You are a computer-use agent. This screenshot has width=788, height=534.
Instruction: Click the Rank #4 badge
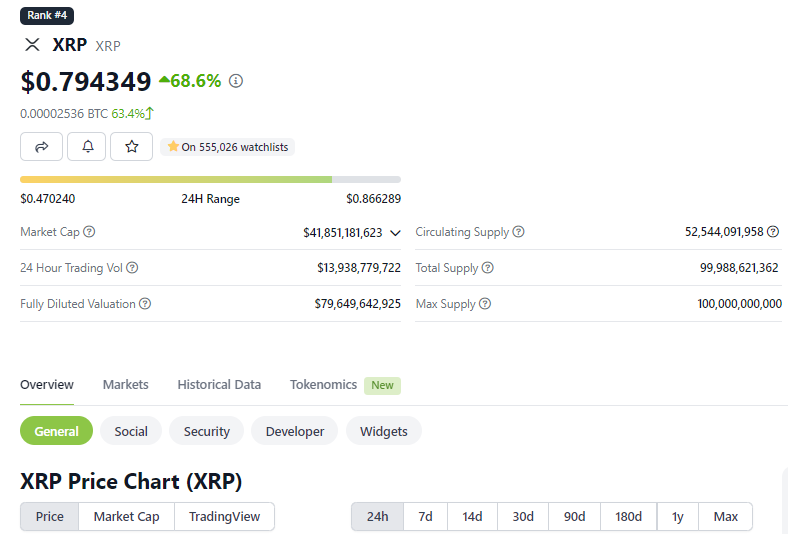47,16
